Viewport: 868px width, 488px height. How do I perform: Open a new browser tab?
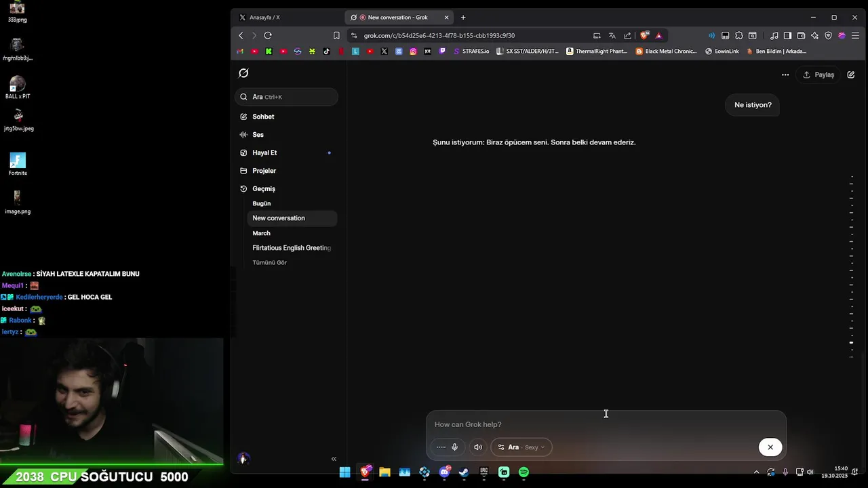(x=463, y=17)
